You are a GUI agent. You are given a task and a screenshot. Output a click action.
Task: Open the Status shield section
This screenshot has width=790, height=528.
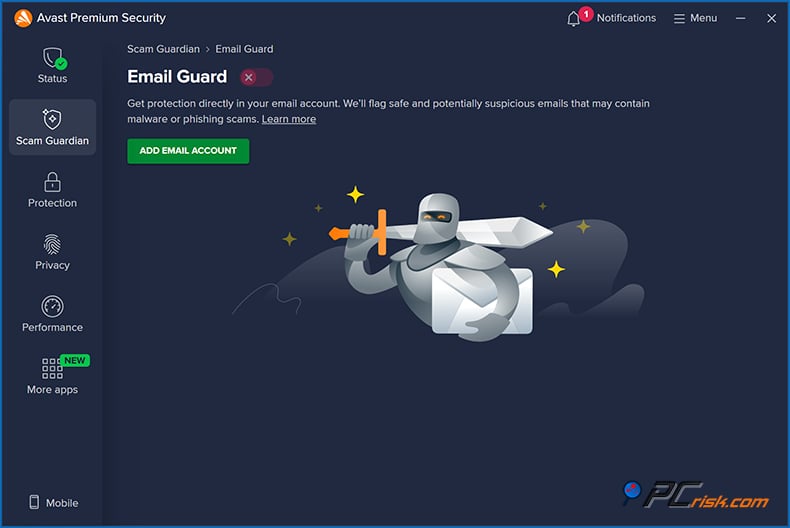coord(52,65)
